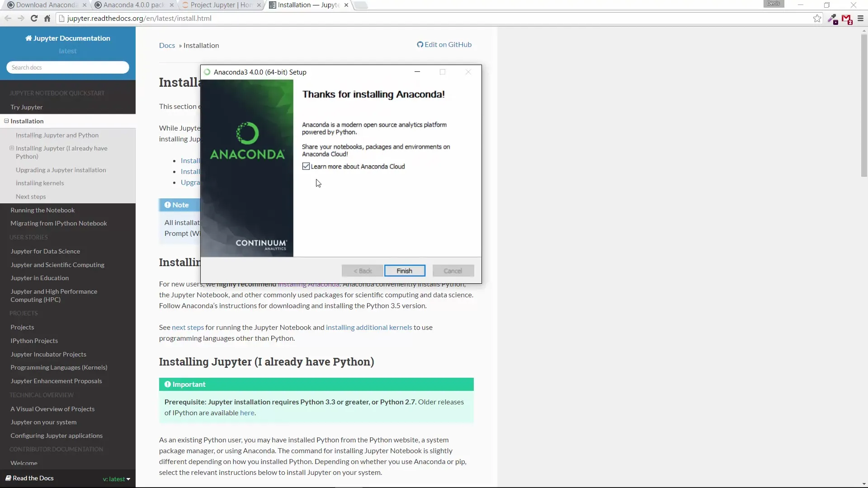Click the Search docs field
The height and width of the screenshot is (488, 868).
coord(68,67)
